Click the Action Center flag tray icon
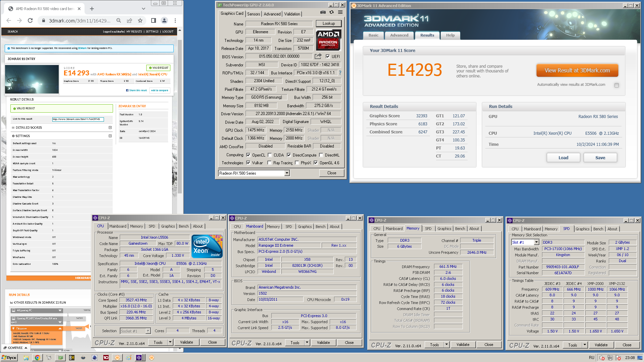644x362 pixels. click(618, 358)
